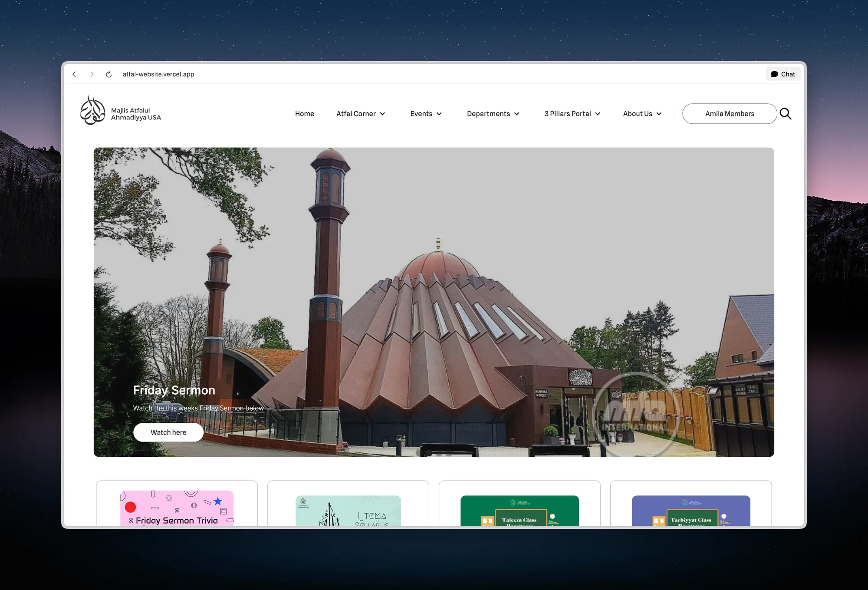Click the atfal-website.vercel.app address bar
The width and height of the screenshot is (868, 590).
pyautogui.click(x=158, y=74)
